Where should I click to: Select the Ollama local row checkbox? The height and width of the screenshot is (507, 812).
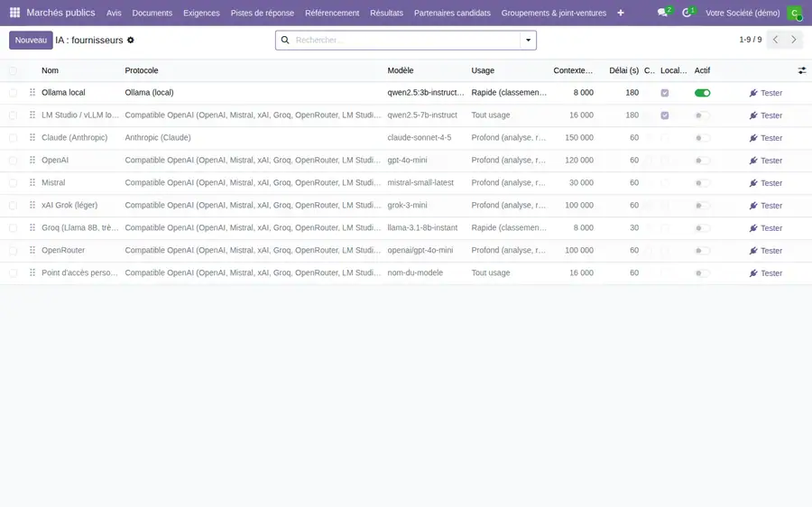pyautogui.click(x=13, y=93)
